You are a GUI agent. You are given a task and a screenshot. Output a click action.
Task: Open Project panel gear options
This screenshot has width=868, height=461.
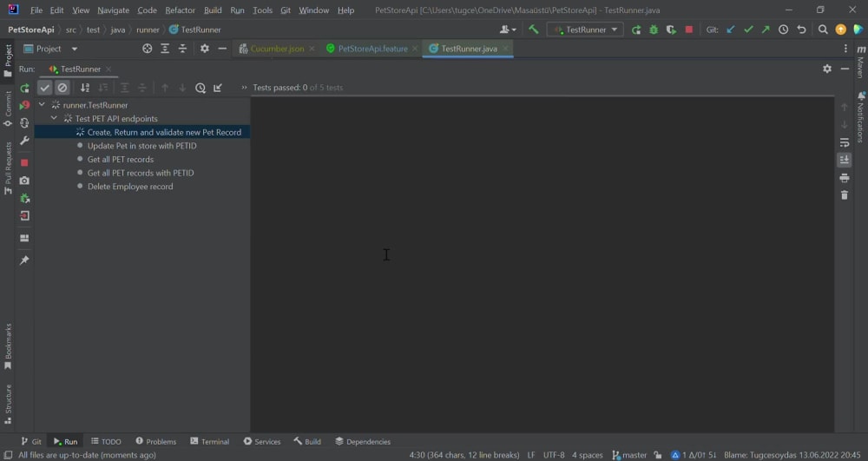pyautogui.click(x=205, y=49)
